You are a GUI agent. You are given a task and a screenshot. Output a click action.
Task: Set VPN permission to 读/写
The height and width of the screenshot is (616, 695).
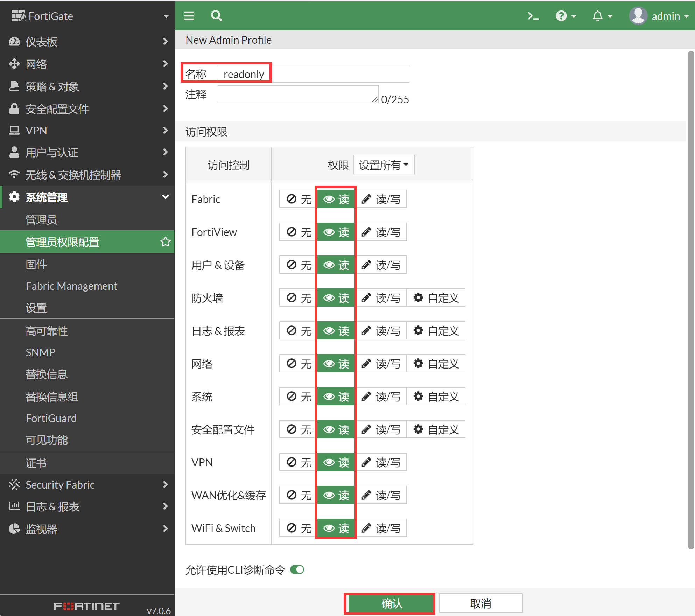pyautogui.click(x=381, y=462)
